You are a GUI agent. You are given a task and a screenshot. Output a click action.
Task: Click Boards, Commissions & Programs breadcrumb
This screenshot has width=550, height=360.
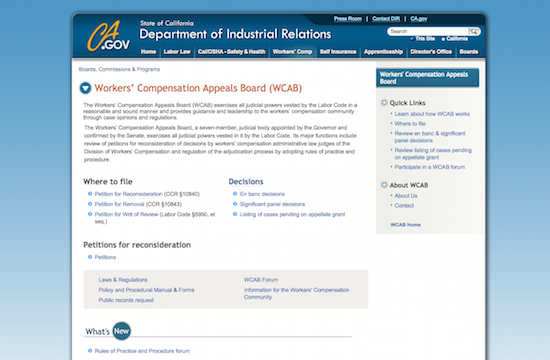pos(119,69)
